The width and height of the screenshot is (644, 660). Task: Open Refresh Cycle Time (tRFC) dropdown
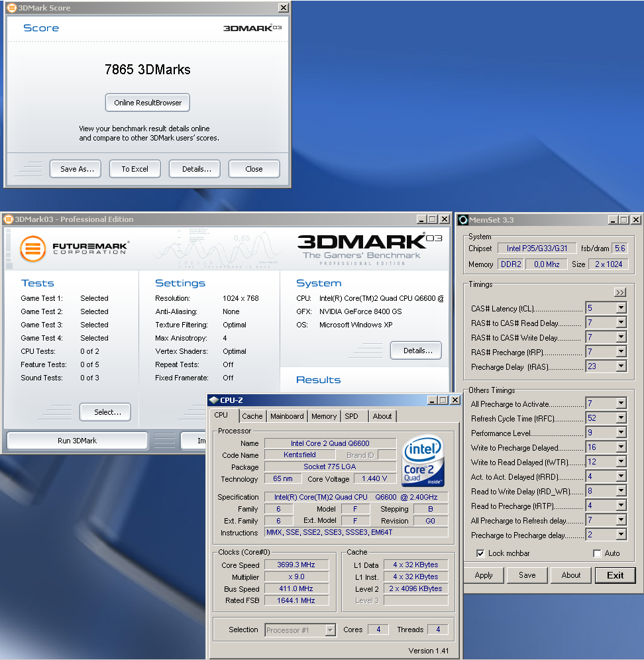point(621,418)
